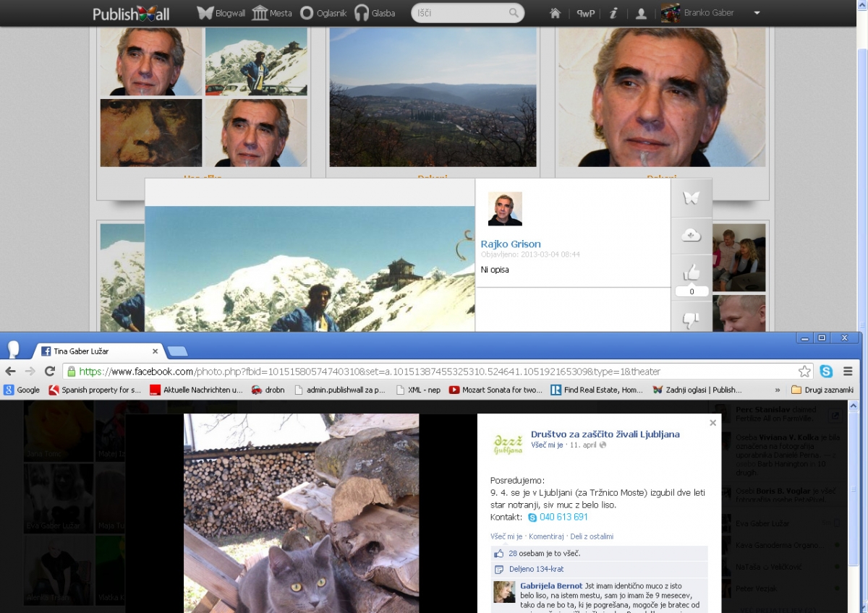The width and height of the screenshot is (868, 613).
Task: Open the info icon in PublishWall header
Action: tap(613, 13)
